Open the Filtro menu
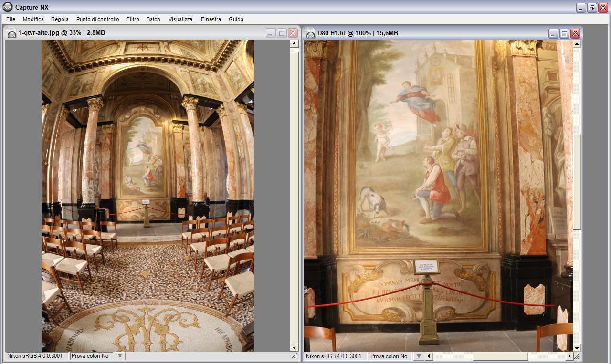Viewport: 611px width, 364px height. pyautogui.click(x=133, y=19)
